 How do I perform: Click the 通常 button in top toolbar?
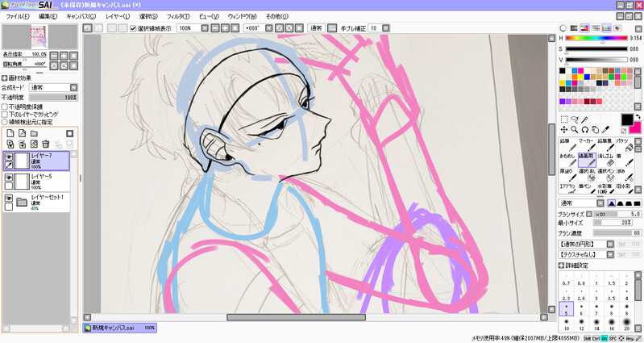click(316, 28)
